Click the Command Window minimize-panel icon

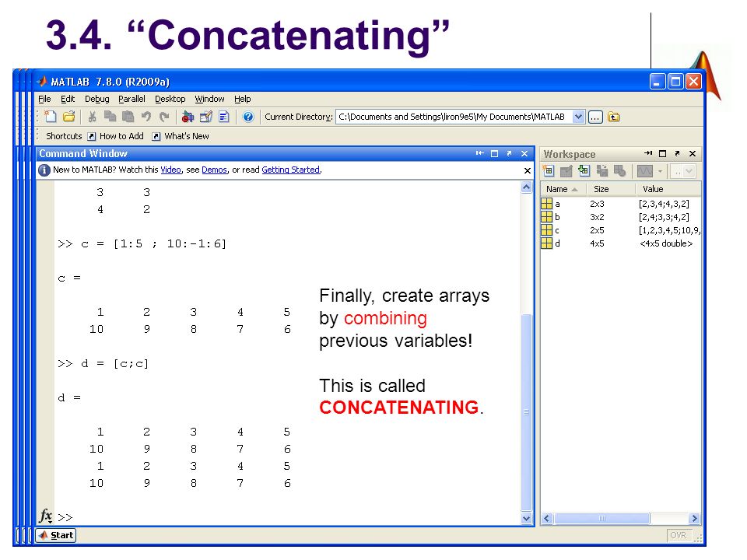(x=480, y=153)
